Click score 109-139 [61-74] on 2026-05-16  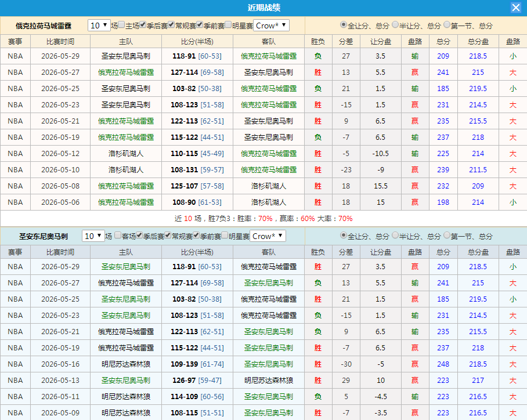pyautogui.click(x=197, y=364)
